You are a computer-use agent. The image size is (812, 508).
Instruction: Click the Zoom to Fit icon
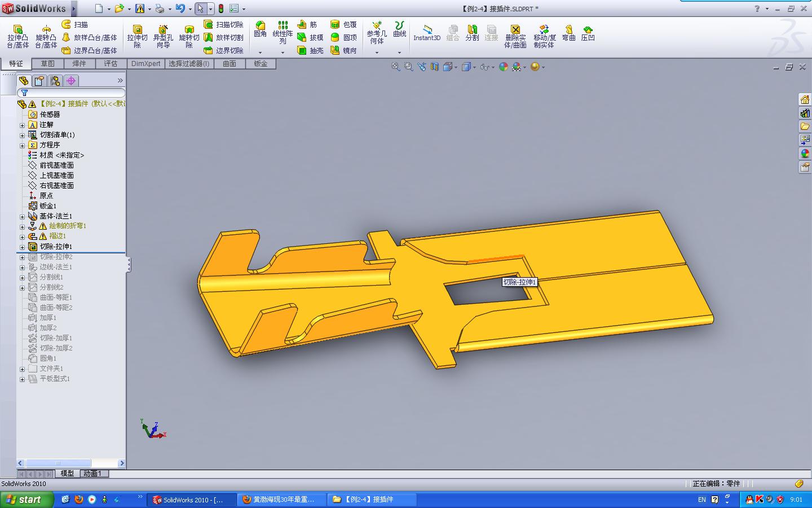tap(396, 67)
